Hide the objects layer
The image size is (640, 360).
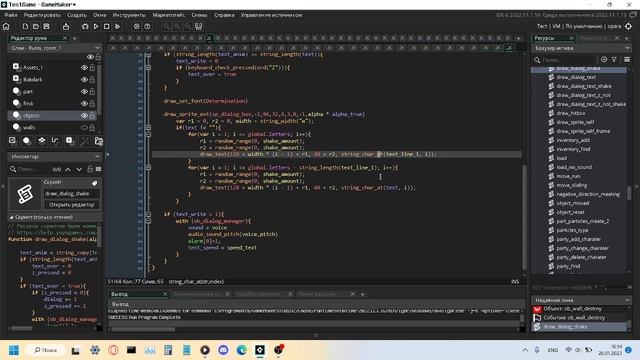(x=84, y=116)
